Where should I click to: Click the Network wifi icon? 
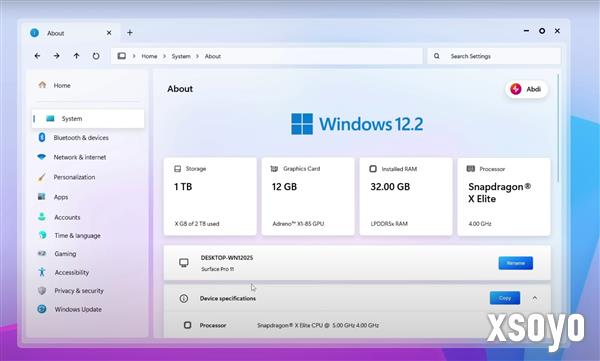coord(41,157)
